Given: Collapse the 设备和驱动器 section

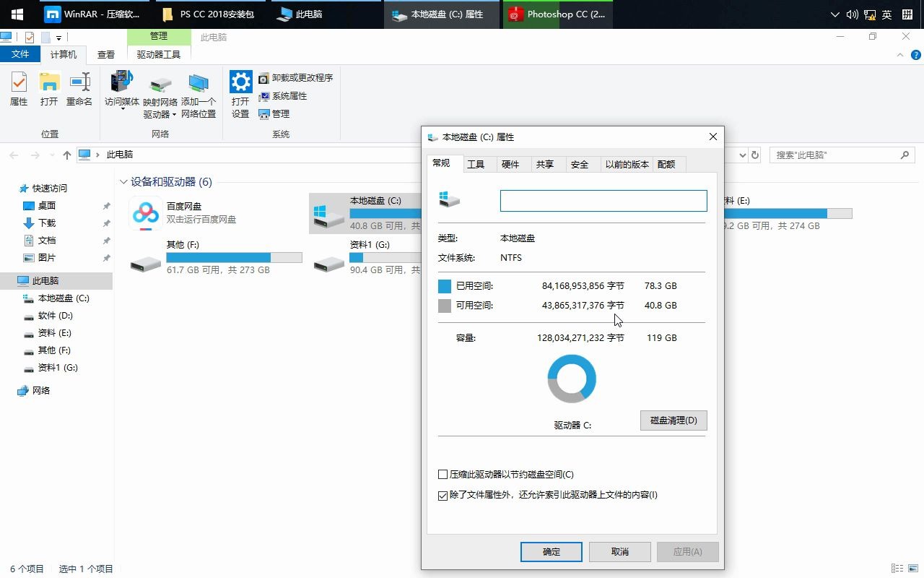Looking at the screenshot, I should [x=123, y=182].
